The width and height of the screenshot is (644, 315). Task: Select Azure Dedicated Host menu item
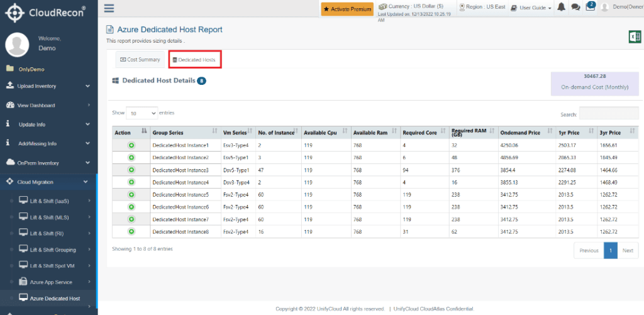pyautogui.click(x=48, y=298)
